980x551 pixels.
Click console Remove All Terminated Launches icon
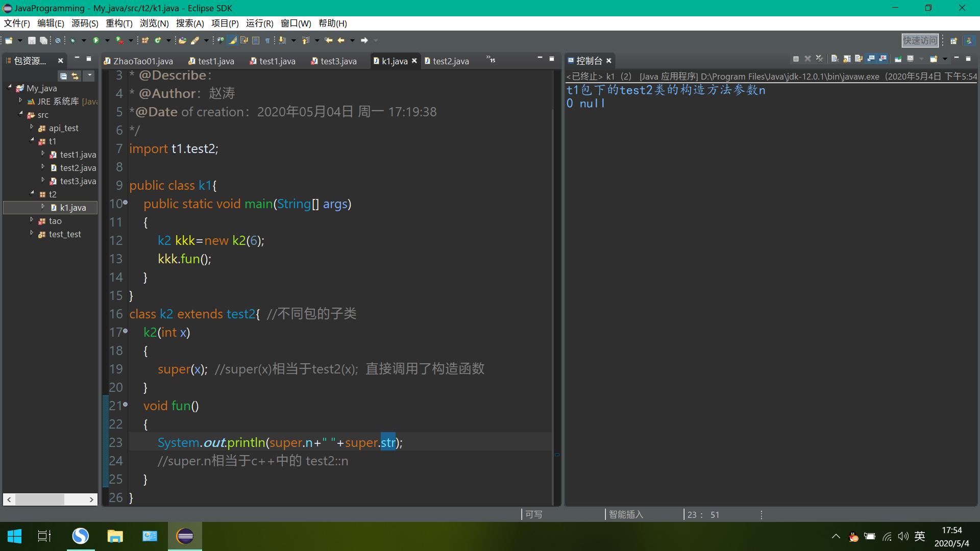point(819,59)
